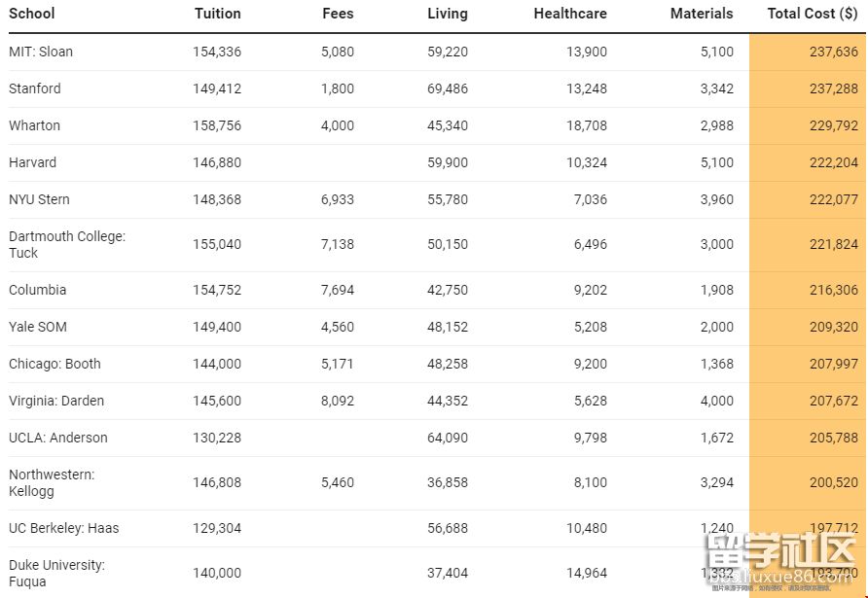Select the Wharton row label
The height and width of the screenshot is (598, 868).
(35, 125)
